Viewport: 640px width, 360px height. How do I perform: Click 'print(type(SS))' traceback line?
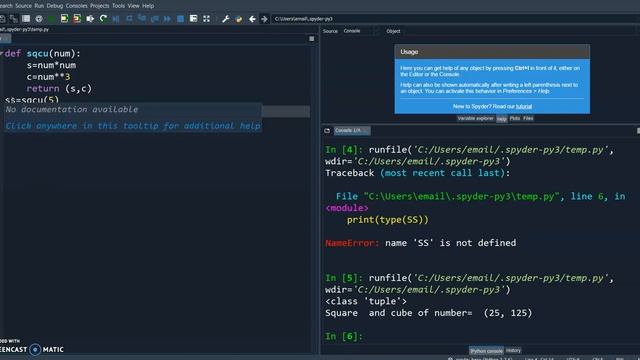pyautogui.click(x=388, y=220)
